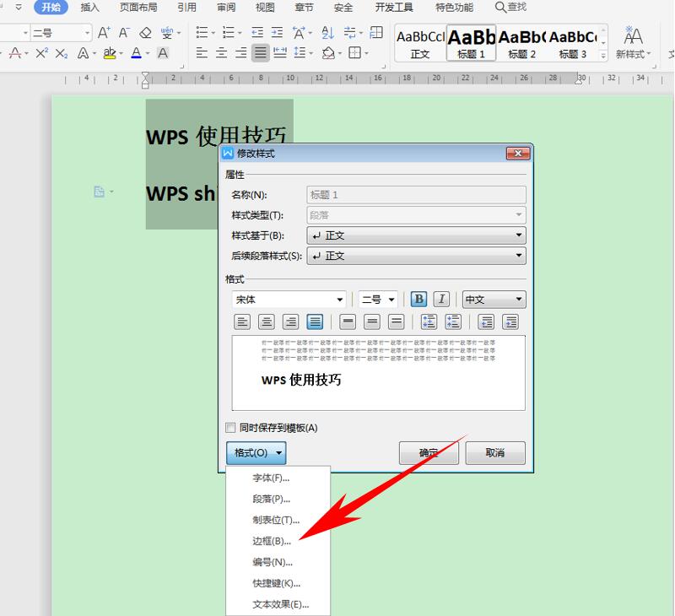Click the bulleted list icon
Viewport: 675px width, 616px height.
pos(202,32)
